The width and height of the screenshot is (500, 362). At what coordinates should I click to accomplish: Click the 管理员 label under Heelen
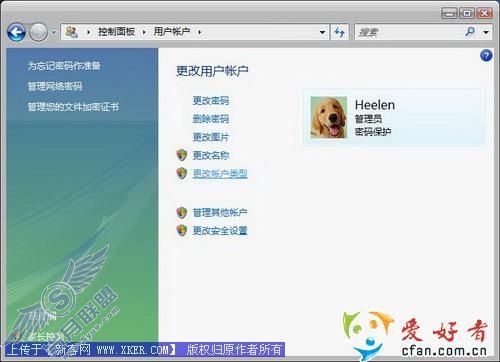(x=368, y=119)
